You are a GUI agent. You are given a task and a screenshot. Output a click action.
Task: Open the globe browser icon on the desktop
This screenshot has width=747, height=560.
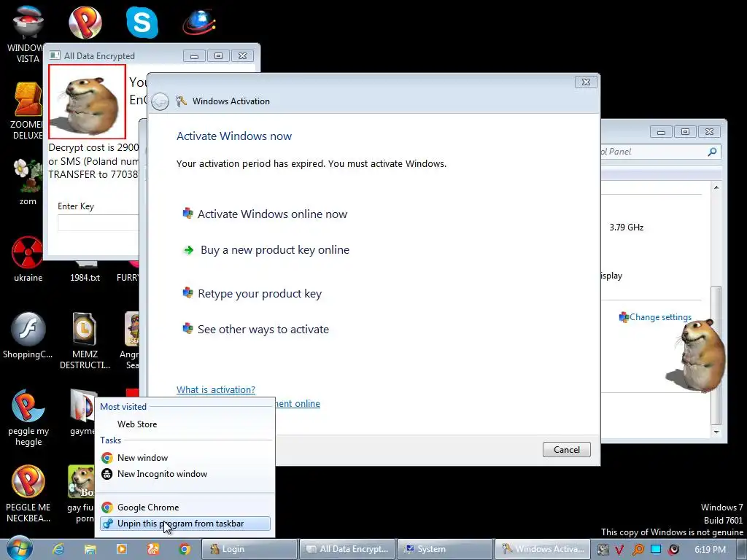tap(199, 22)
